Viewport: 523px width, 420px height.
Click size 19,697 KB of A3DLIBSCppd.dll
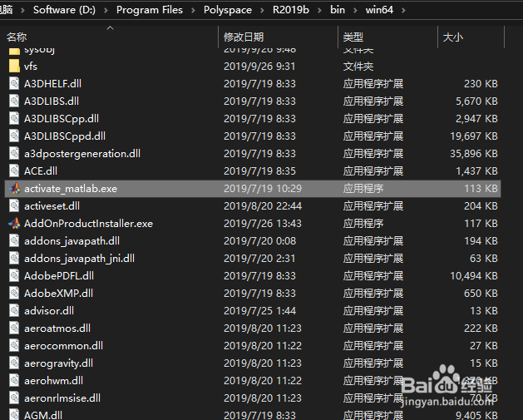coord(474,136)
